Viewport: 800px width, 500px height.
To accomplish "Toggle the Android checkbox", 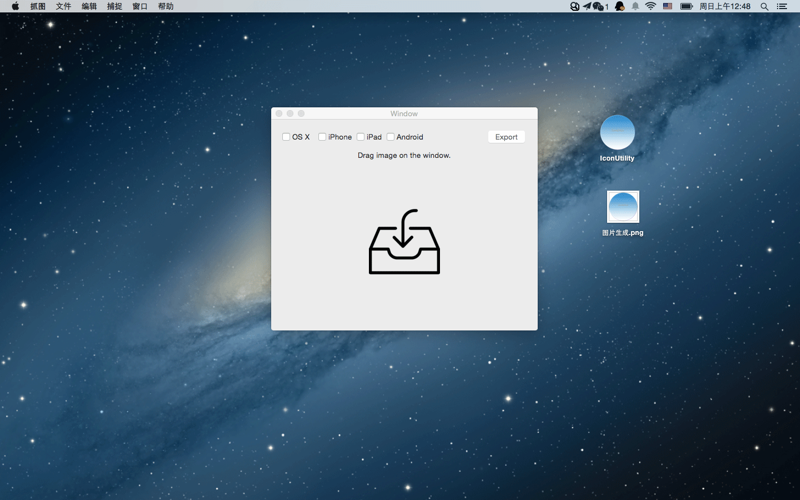I will click(x=391, y=137).
